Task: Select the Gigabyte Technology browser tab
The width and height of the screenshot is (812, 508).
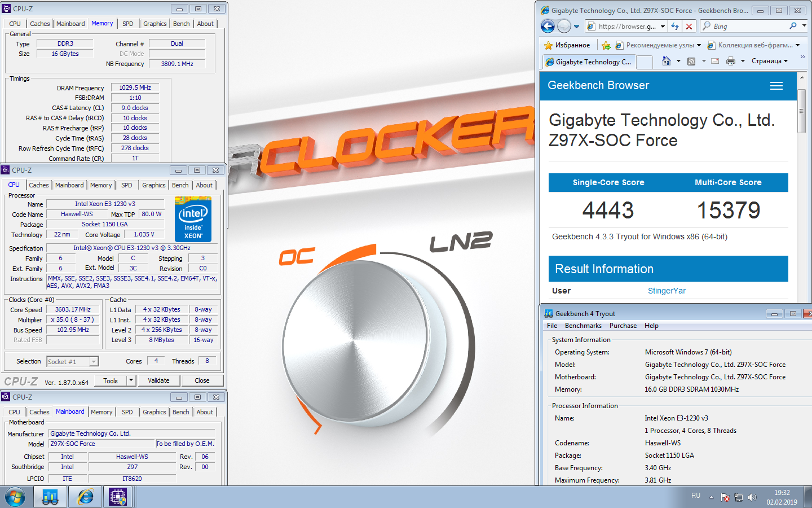Action: 589,62
